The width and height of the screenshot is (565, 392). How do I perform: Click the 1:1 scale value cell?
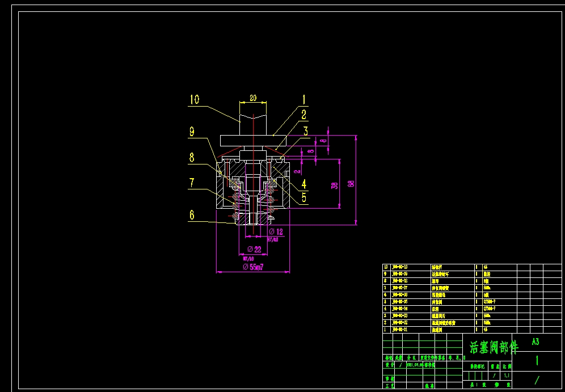click(507, 376)
